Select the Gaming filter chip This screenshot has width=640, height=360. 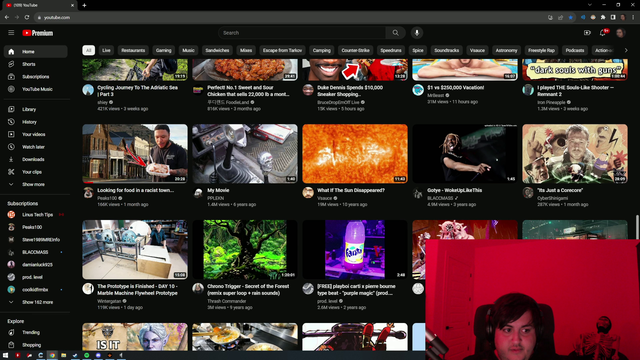tap(163, 50)
